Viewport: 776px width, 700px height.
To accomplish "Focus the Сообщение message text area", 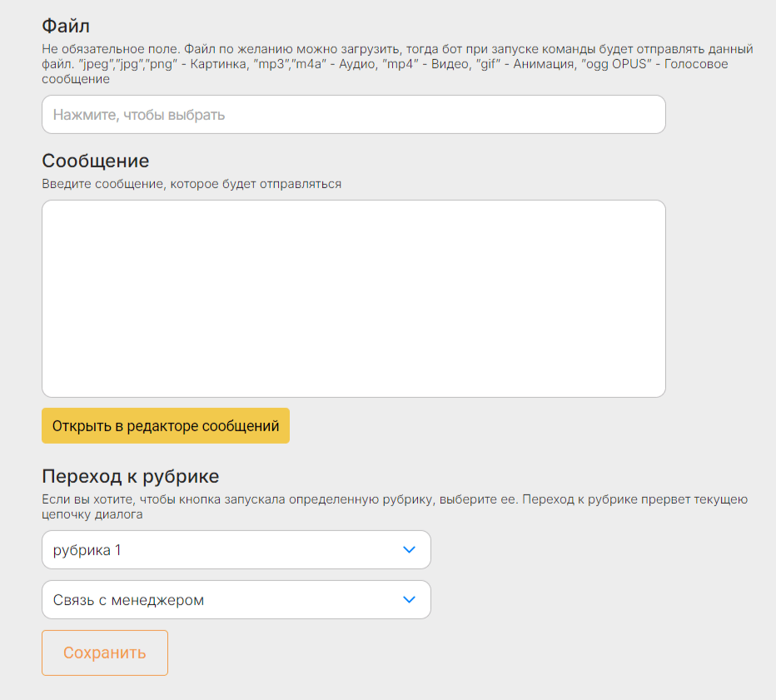I will pyautogui.click(x=353, y=298).
